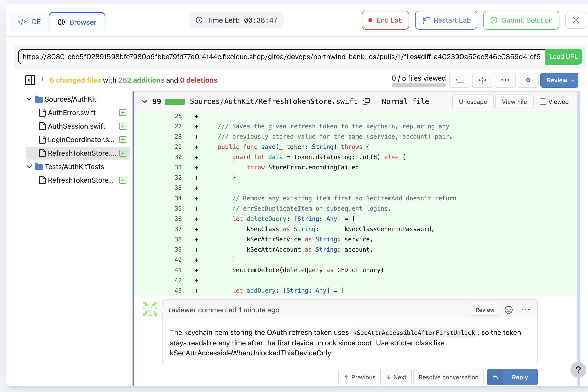Click the '0 deletions' text

199,80
